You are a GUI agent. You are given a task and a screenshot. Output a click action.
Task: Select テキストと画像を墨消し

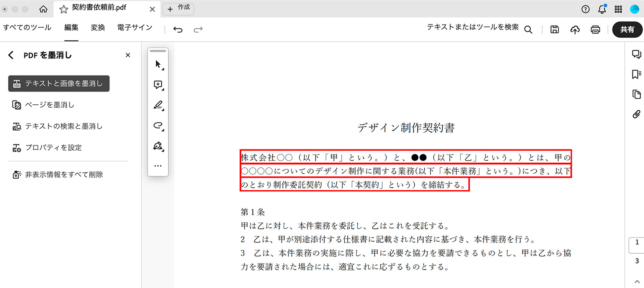(x=59, y=84)
